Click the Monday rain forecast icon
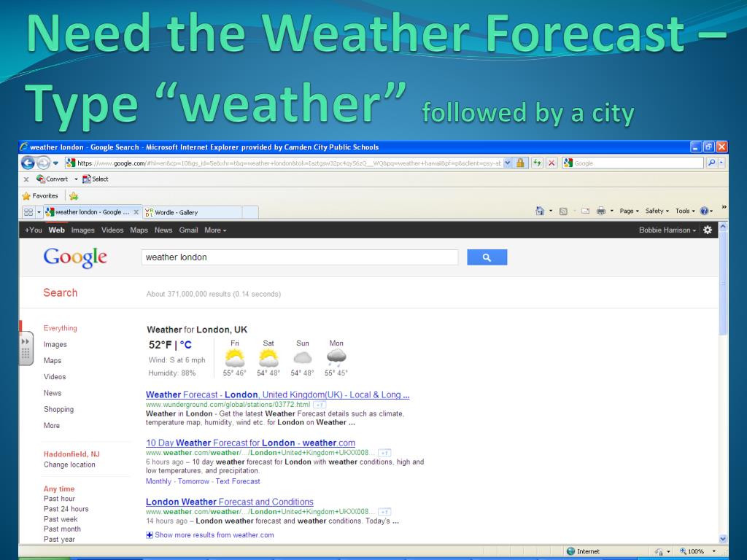Screen dimensions: 747x560 click(336, 357)
